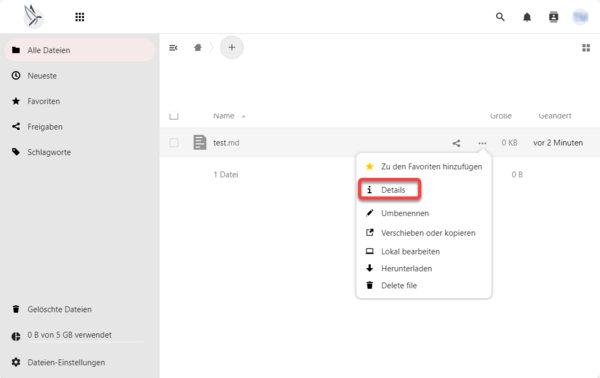Screen dimensions: 600x378
Task: Select all files checkbox in header
Action: click(x=174, y=116)
